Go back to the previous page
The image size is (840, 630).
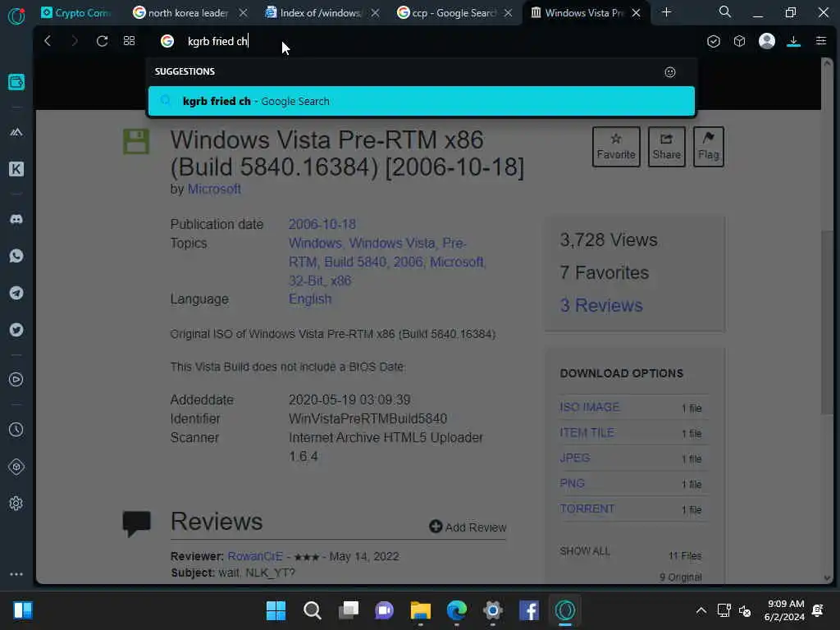[x=48, y=41]
